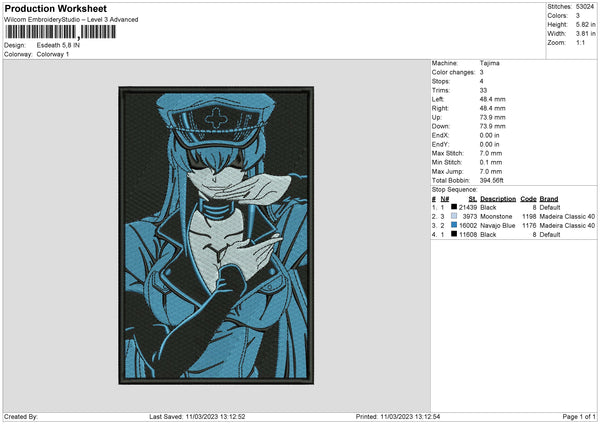Select the Min Stitch value 0.1 mm

(x=491, y=163)
